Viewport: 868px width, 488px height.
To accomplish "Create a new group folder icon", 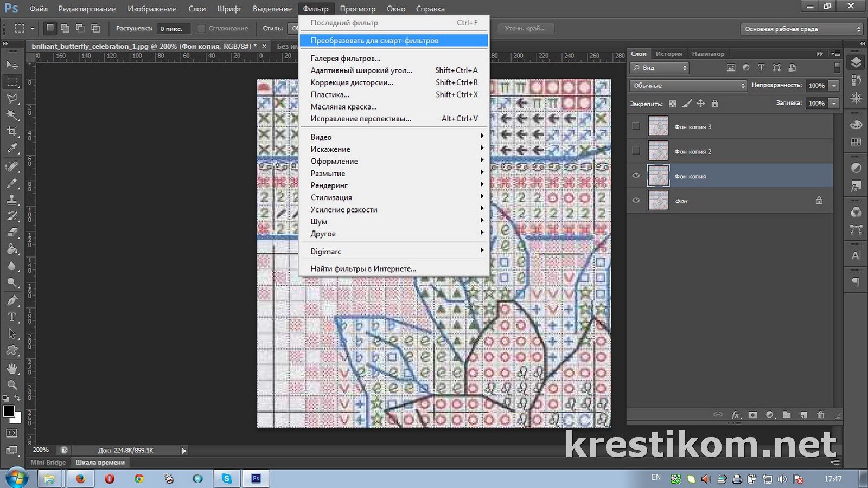I will (787, 415).
